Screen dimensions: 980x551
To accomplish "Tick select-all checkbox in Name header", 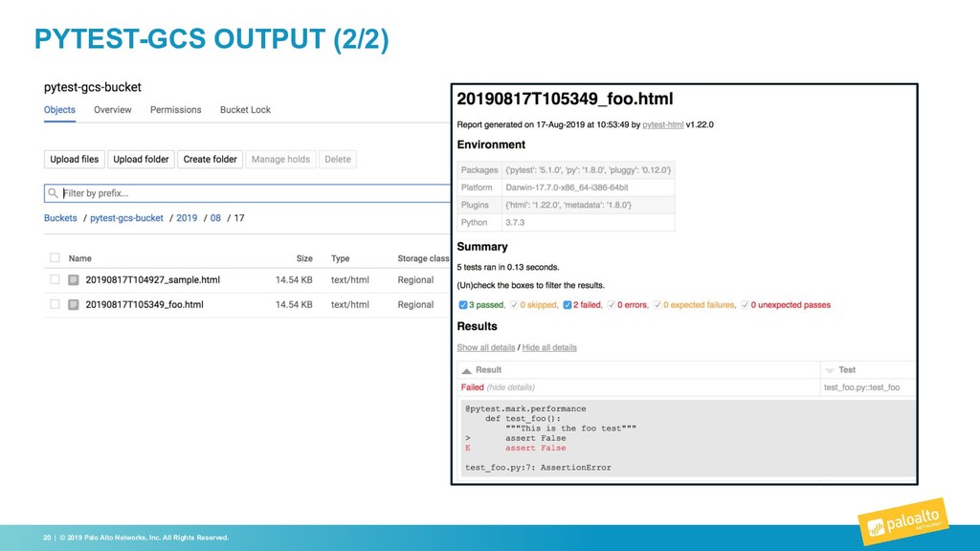I will point(55,258).
